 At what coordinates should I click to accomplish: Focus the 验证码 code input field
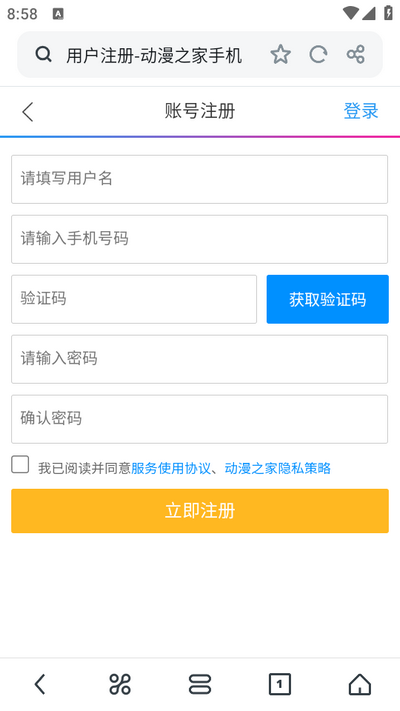[x=134, y=299]
